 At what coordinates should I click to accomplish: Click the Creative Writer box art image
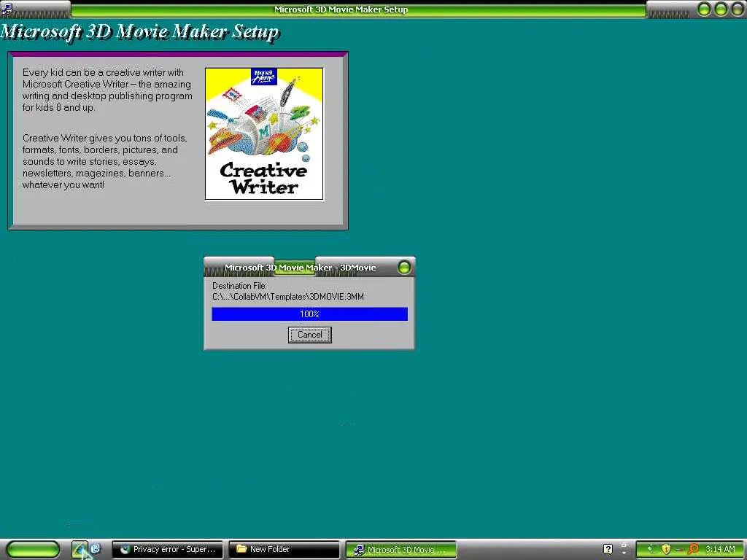[264, 134]
